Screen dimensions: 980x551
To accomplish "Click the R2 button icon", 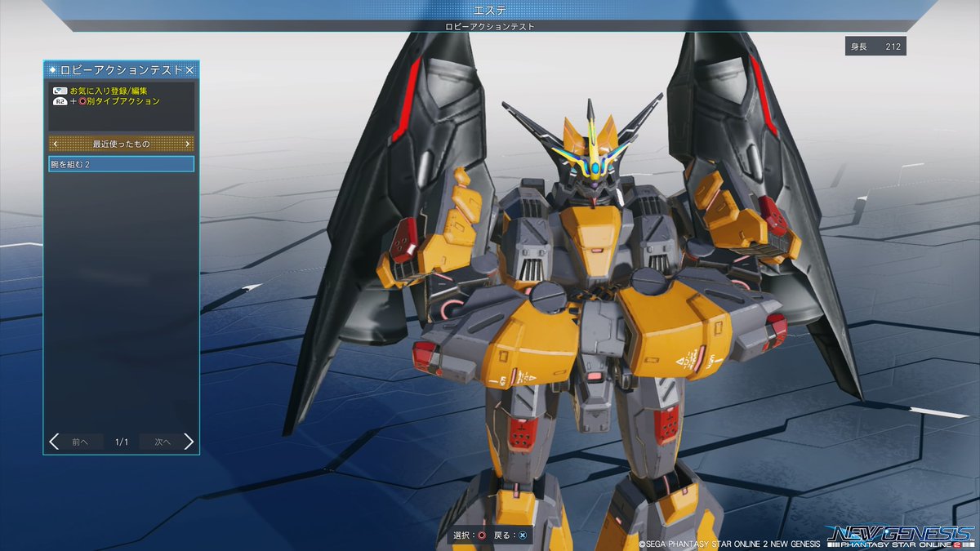I will click(x=60, y=101).
